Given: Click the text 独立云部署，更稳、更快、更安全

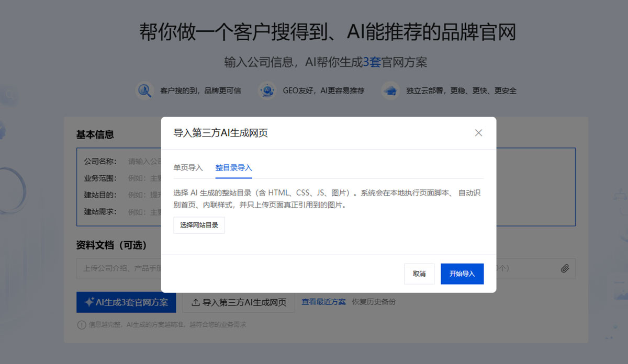Looking at the screenshot, I should pos(462,90).
